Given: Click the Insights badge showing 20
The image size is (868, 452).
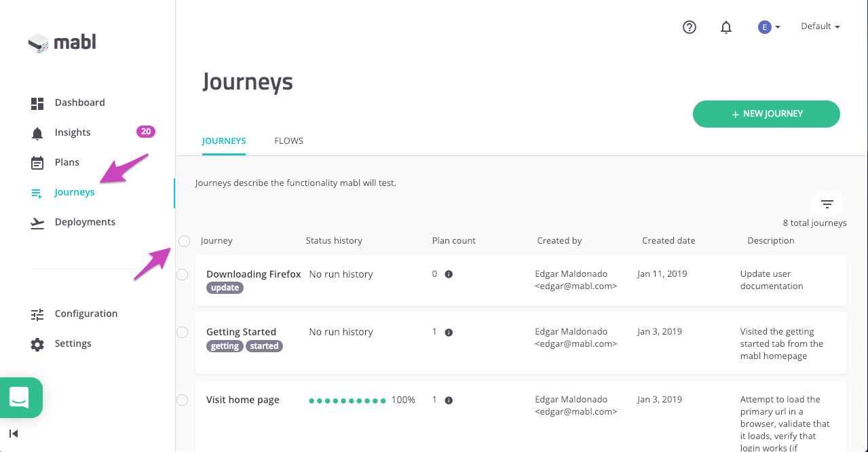Looking at the screenshot, I should coord(146,132).
